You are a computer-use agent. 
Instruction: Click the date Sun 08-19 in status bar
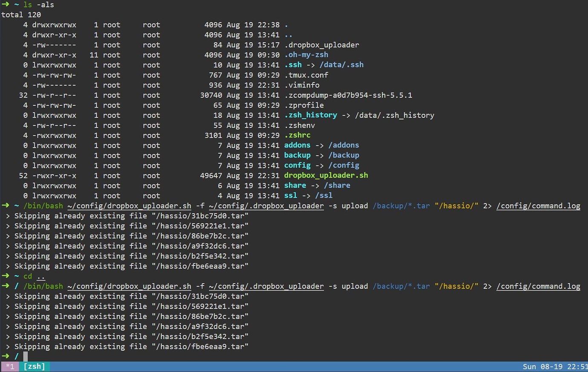pos(541,366)
